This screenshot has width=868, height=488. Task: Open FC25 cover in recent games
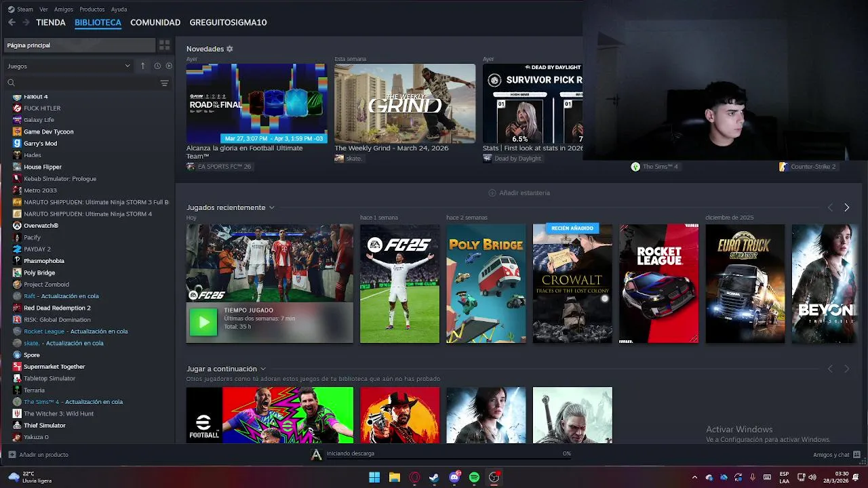pos(399,283)
